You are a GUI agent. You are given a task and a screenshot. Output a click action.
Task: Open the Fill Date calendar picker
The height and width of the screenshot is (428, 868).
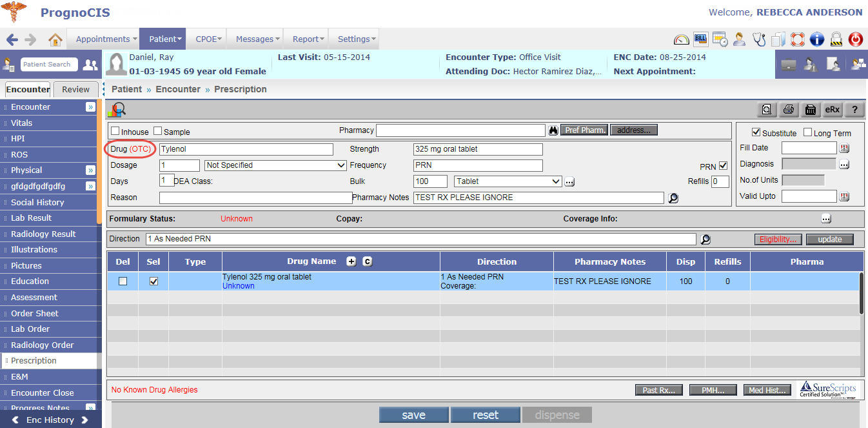coord(844,148)
